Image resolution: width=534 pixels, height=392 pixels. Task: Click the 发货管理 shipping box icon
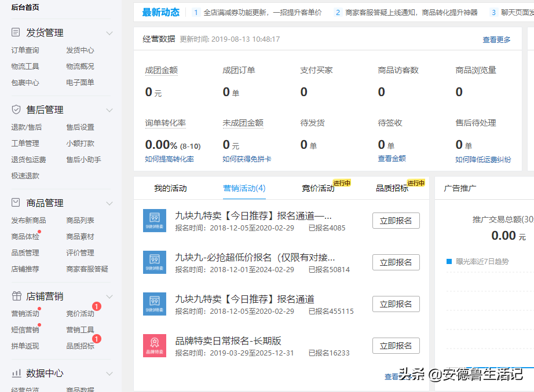(16, 33)
